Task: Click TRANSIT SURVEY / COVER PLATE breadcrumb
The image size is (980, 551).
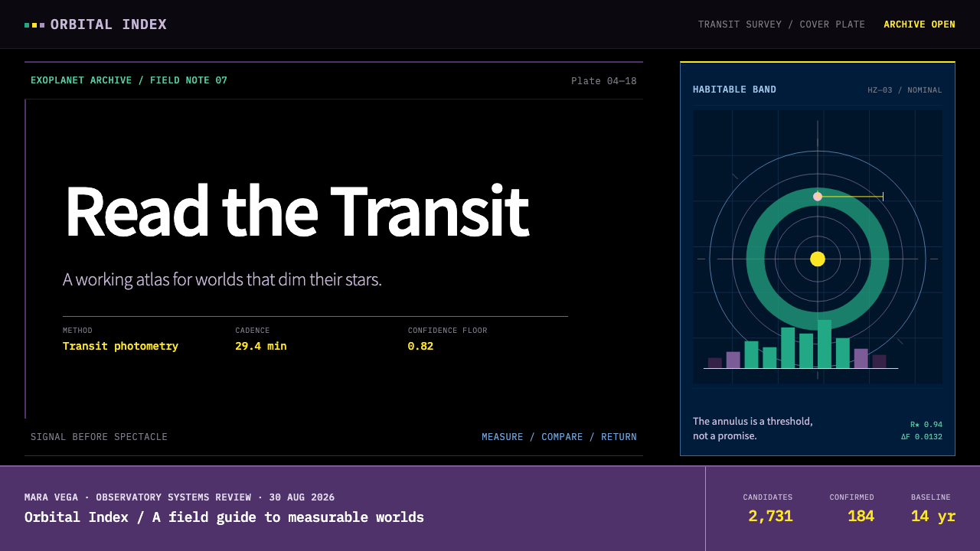Action: [x=782, y=24]
